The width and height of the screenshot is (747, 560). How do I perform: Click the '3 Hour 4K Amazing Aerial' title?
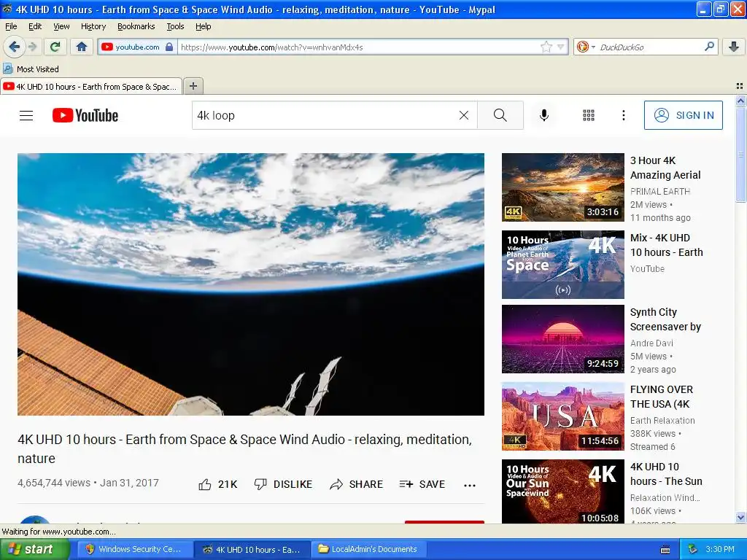click(665, 168)
